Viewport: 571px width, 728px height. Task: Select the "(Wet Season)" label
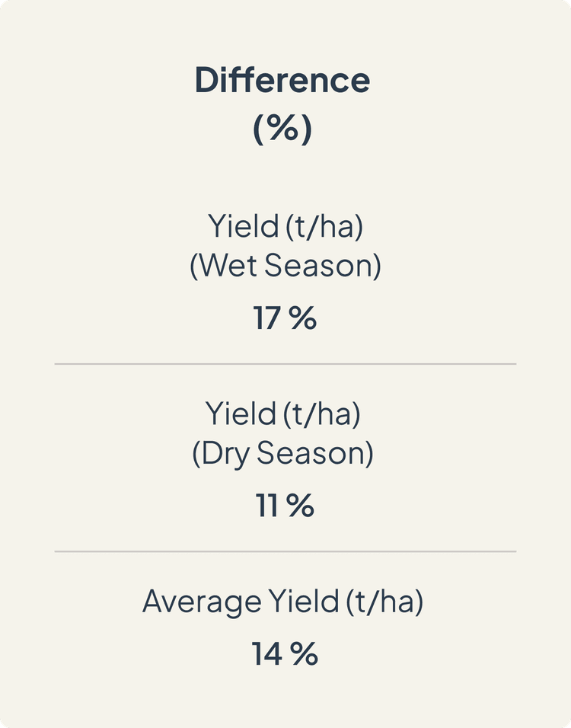tap(285, 266)
